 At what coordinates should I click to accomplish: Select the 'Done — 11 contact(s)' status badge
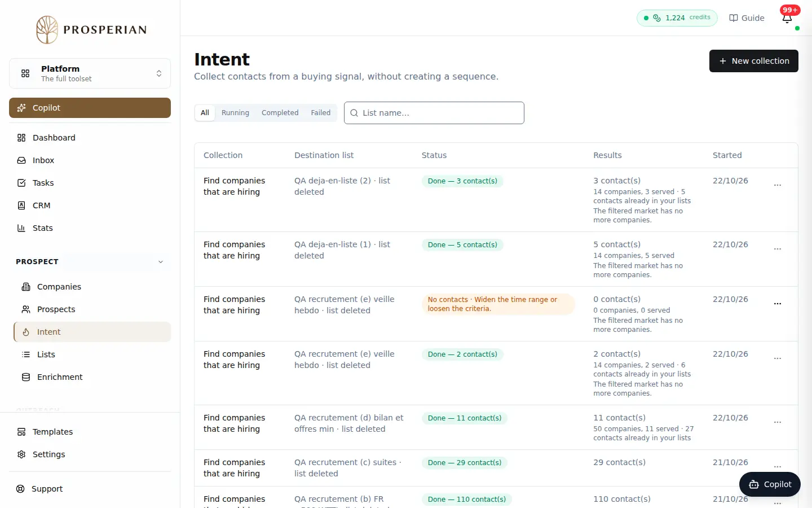coord(465,418)
